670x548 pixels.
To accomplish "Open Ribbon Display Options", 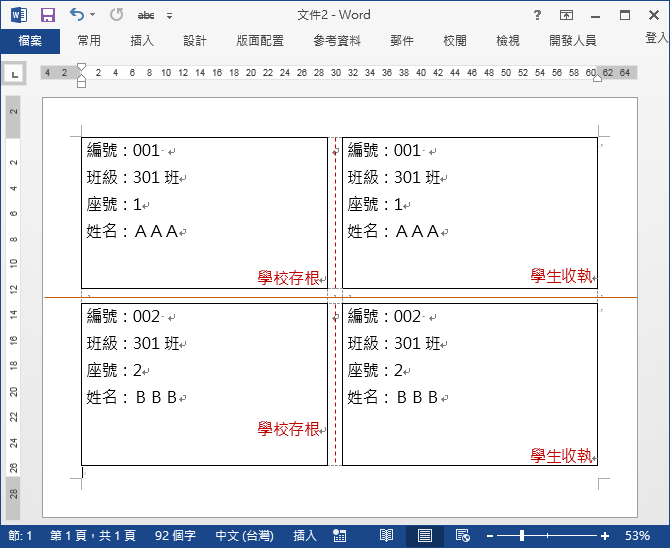I will (x=566, y=16).
